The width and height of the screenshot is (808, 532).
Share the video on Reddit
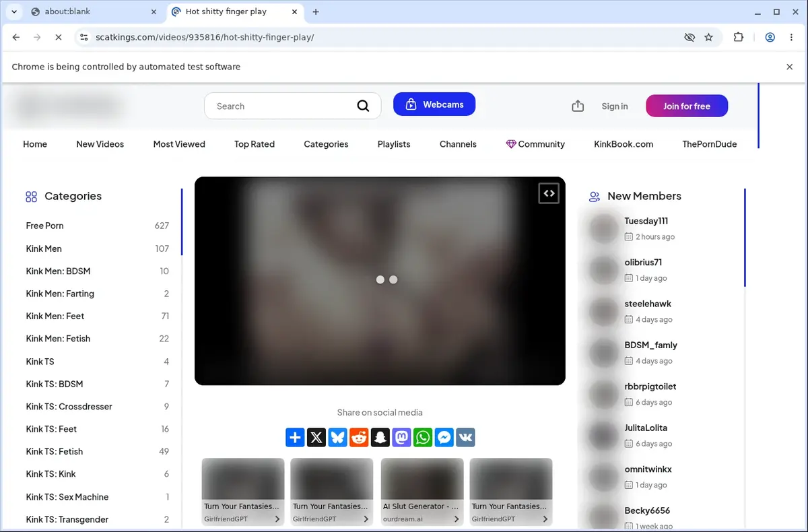359,438
